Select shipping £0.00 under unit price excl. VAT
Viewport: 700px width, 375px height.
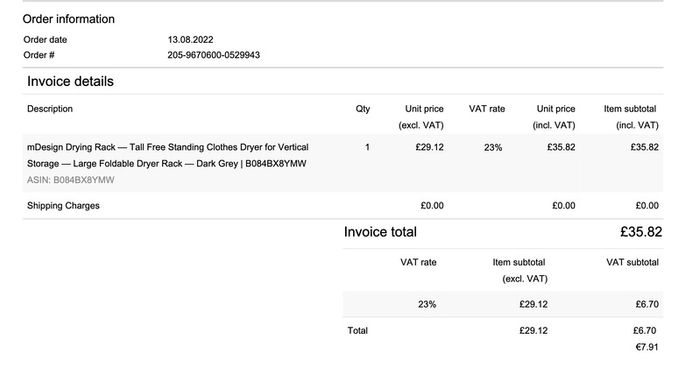[432, 206]
